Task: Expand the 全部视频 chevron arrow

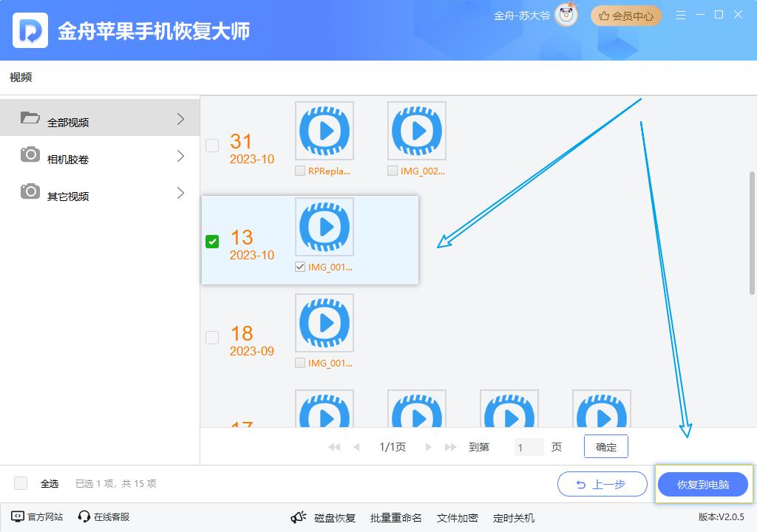Action: pos(181,119)
